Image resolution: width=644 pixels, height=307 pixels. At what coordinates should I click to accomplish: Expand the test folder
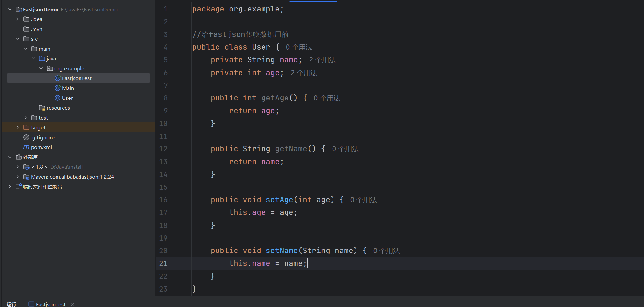pyautogui.click(x=26, y=118)
